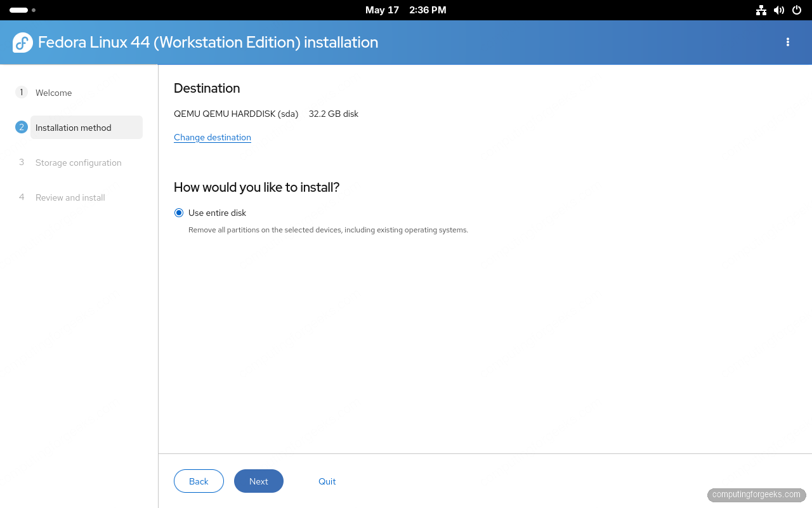The image size is (812, 508).
Task: Click the network status icon in top bar
Action: coord(761,10)
